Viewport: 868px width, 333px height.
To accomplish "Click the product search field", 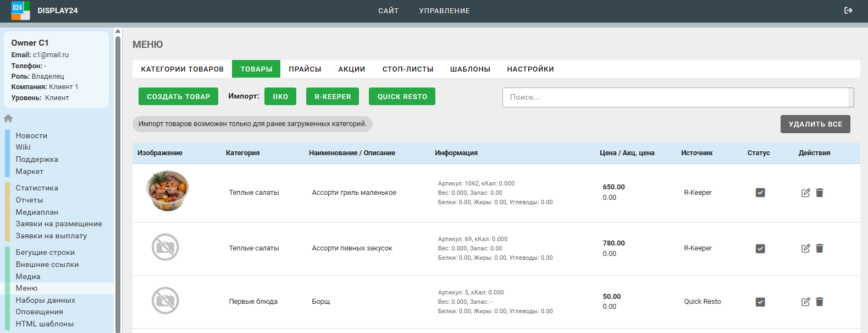I will coord(675,97).
